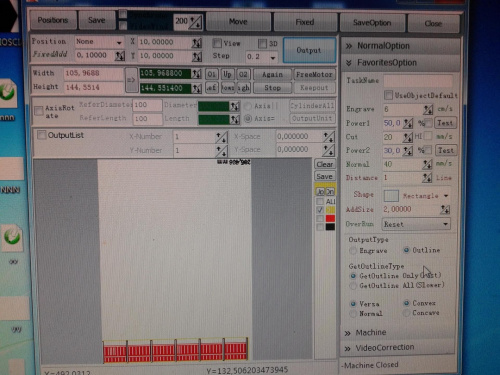Click the stepper icon next to the 200 field
500x375 pixels.
click(x=195, y=22)
